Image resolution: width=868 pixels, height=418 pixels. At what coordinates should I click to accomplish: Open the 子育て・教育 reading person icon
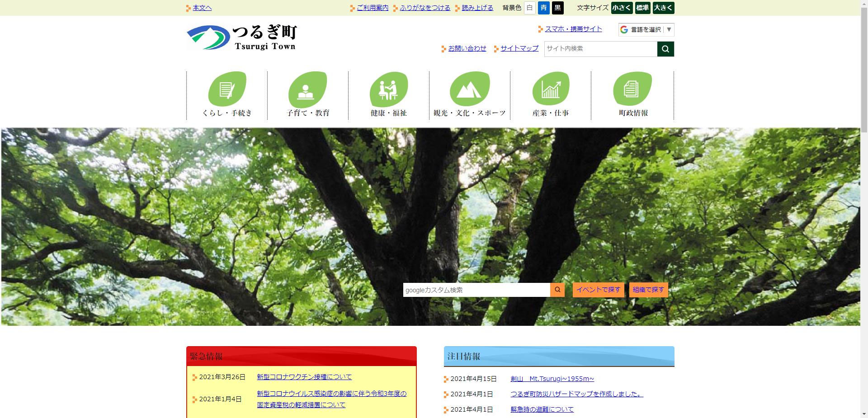(308, 89)
